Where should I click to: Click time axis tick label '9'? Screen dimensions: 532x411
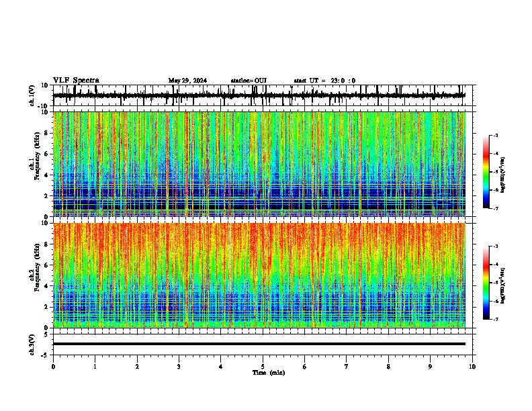[x=430, y=367]
